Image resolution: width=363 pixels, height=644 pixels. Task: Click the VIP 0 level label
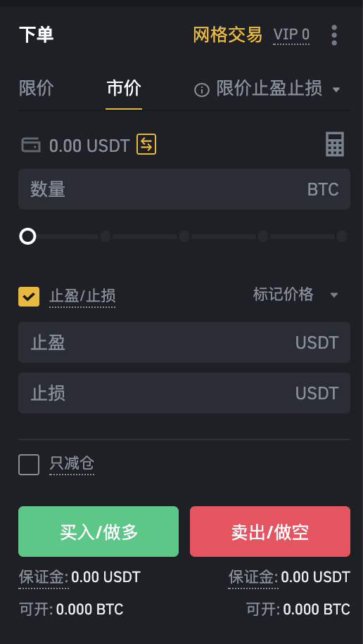coord(291,35)
